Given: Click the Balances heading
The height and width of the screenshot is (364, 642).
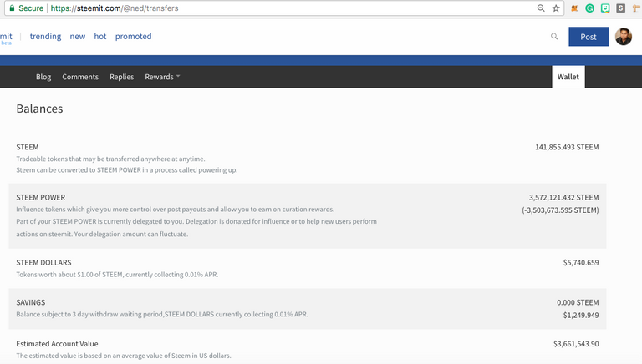Looking at the screenshot, I should 40,109.
